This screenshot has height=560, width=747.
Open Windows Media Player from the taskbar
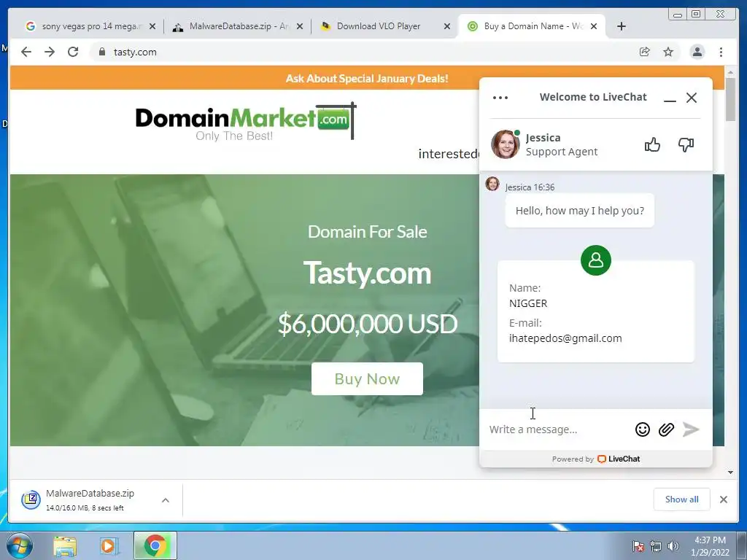[109, 546]
